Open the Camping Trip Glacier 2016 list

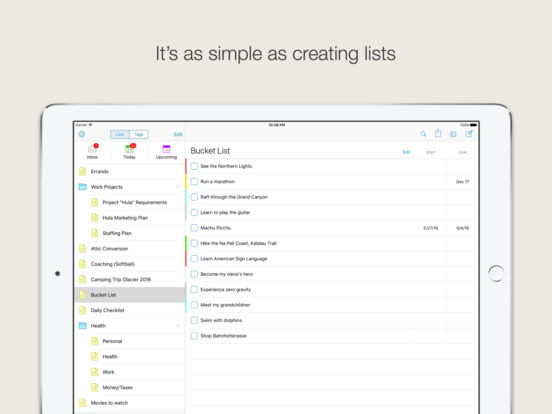[x=130, y=280]
